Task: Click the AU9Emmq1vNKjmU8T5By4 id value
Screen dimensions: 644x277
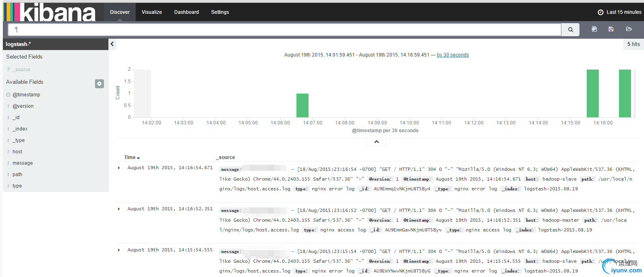Action: click(x=402, y=189)
